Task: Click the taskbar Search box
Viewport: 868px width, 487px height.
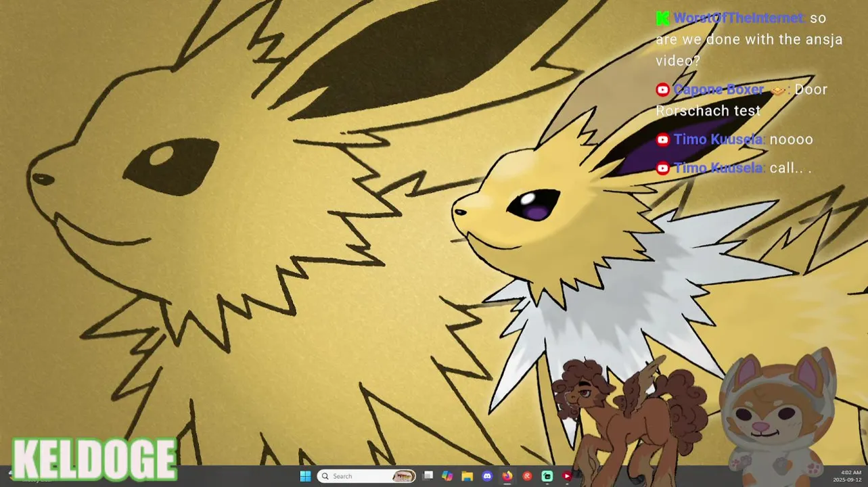Action: [x=366, y=476]
